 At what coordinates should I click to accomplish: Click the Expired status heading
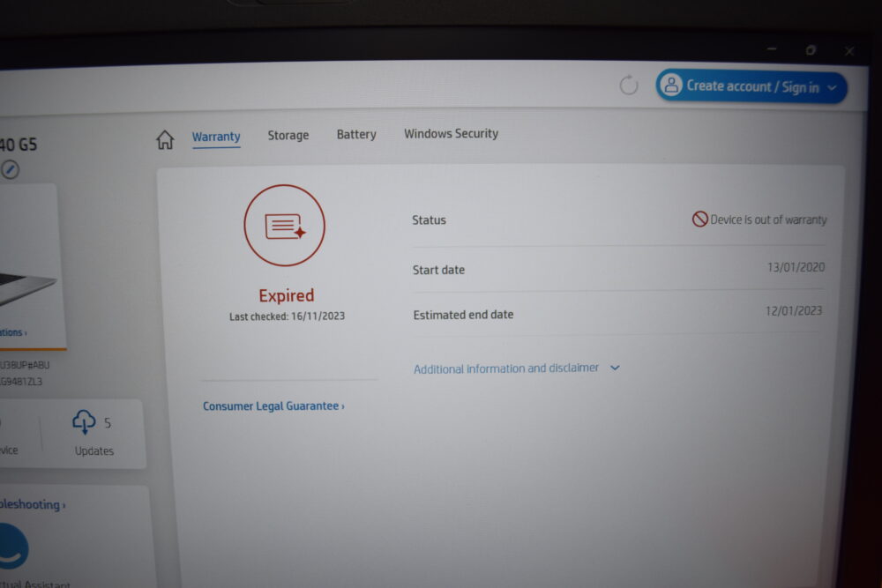point(287,295)
